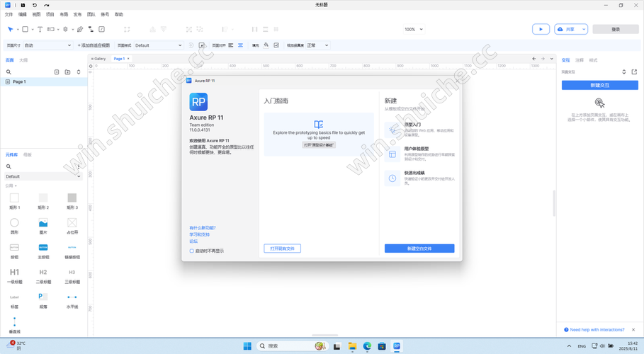The height and width of the screenshot is (354, 644).
Task: Open the canvas tabs list chevron
Action: [552, 59]
